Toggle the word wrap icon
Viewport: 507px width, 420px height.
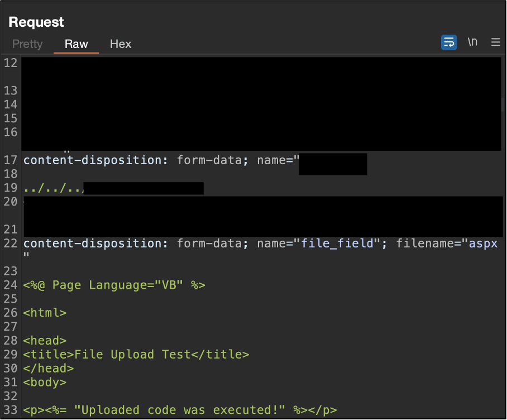tap(449, 42)
